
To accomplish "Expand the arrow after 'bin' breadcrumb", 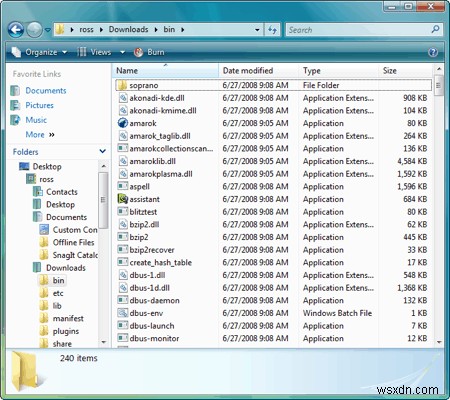I will [x=183, y=30].
